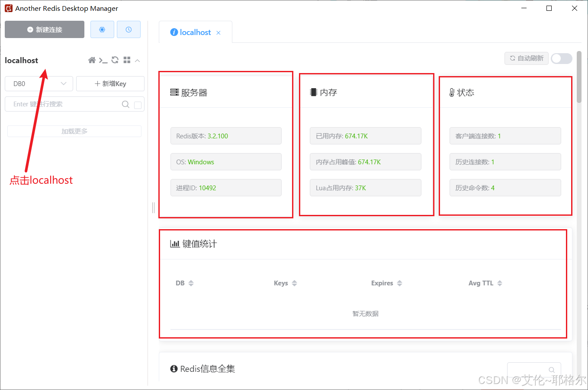Click the magnifier icon in the key search bar
Screen dimensions: 588x390
click(x=125, y=104)
